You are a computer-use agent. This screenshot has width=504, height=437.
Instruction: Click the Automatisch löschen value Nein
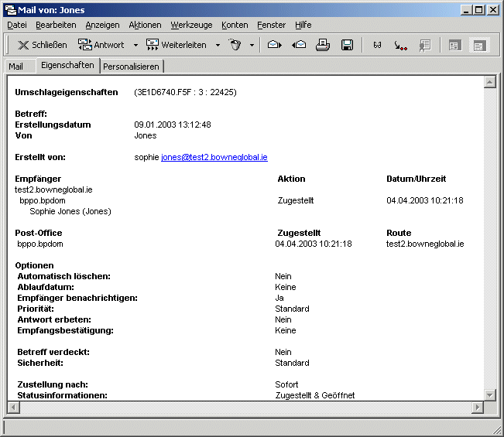pos(283,276)
